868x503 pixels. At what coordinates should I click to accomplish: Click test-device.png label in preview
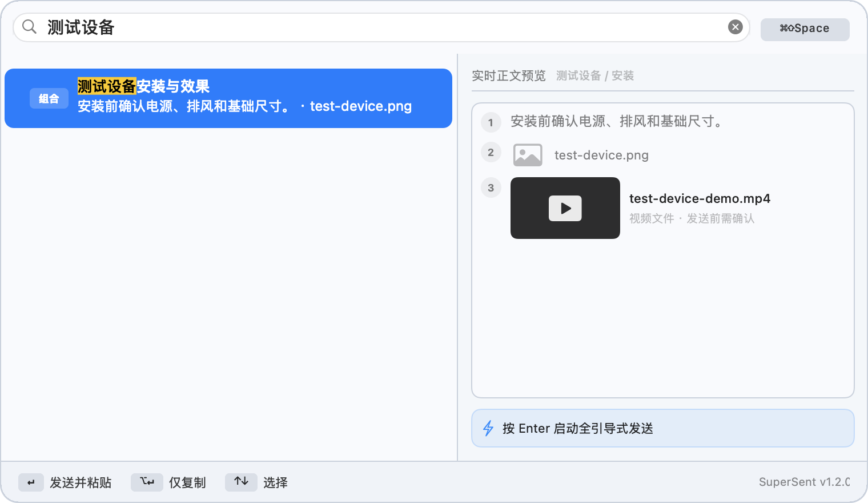point(601,155)
